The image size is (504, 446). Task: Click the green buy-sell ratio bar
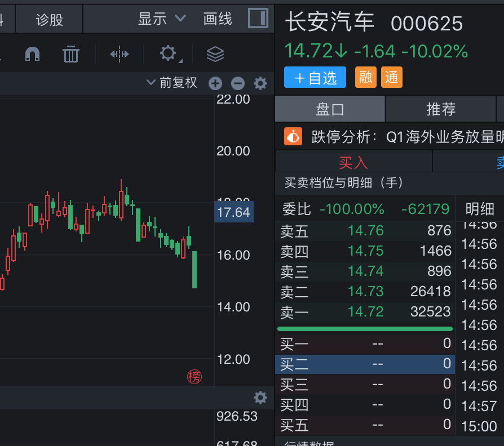click(x=365, y=329)
